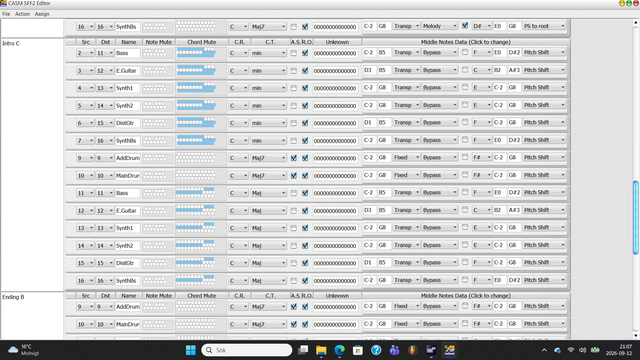Image resolution: width=640 pixels, height=360 pixels.
Task: Open Dst dropdown showing 12 on Src 3 E.Guitar row
Action: [104, 71]
